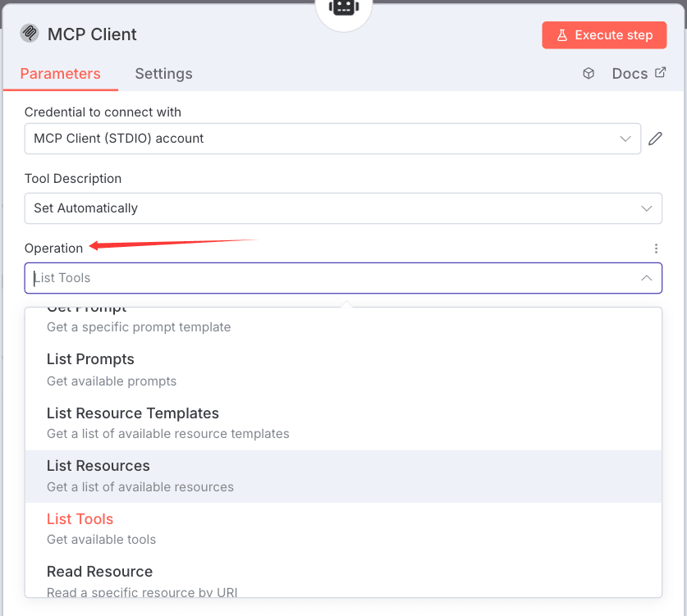Click the robot icon at top
This screenshot has width=687, height=616.
pyautogui.click(x=343, y=7)
